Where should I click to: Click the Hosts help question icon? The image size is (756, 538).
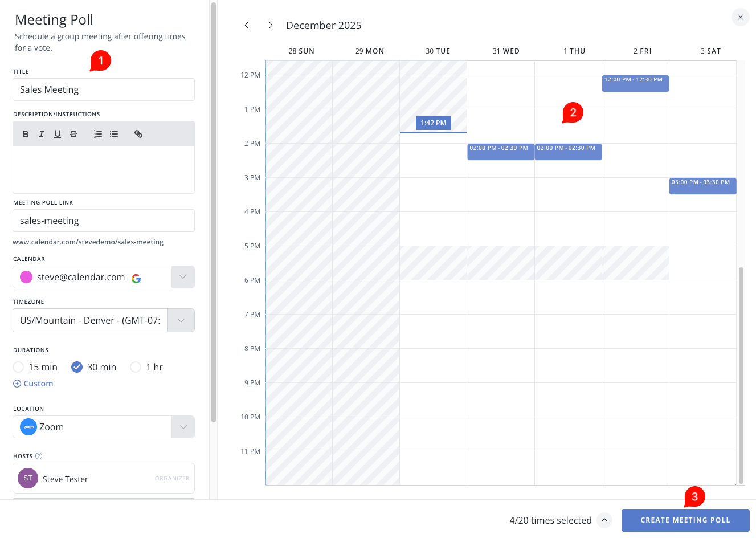(39, 456)
